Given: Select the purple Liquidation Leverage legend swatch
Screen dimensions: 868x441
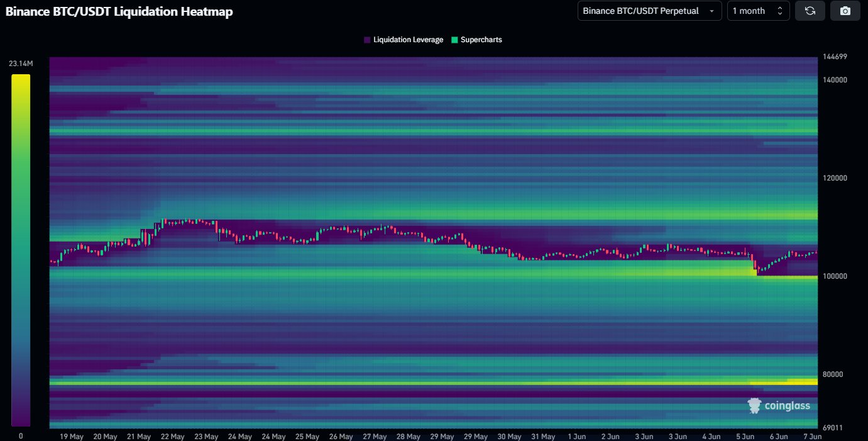Looking at the screenshot, I should (x=366, y=39).
